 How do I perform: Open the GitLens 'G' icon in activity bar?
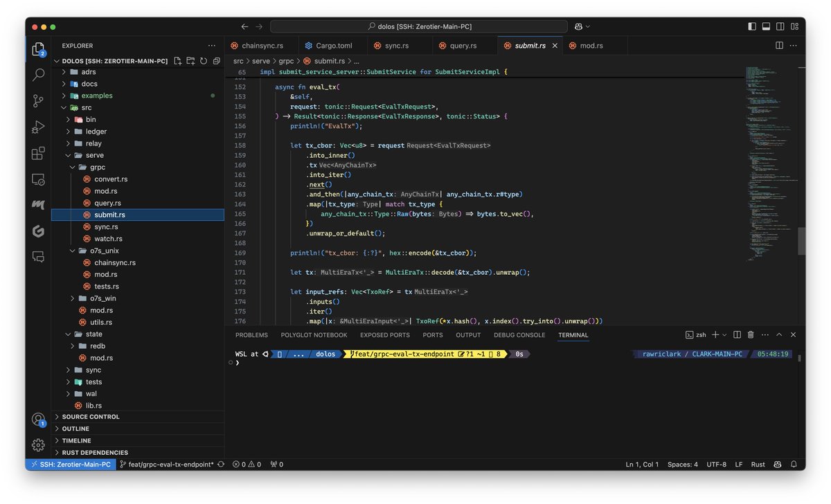[38, 231]
